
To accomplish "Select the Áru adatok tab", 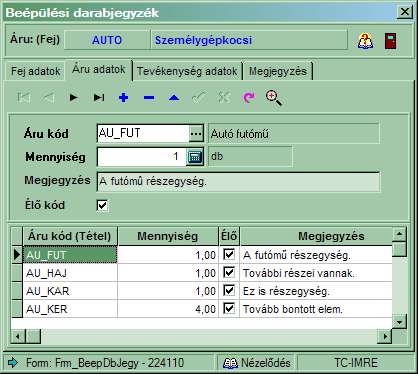I will pyautogui.click(x=99, y=70).
